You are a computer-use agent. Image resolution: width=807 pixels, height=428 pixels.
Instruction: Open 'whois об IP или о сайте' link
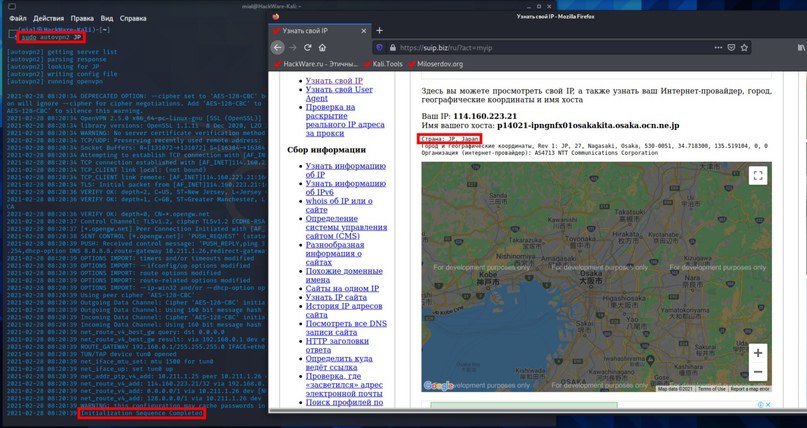tap(339, 205)
